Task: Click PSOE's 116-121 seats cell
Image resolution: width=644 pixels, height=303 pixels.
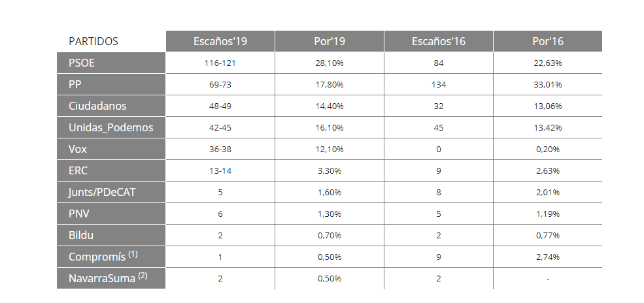Action: coord(220,63)
